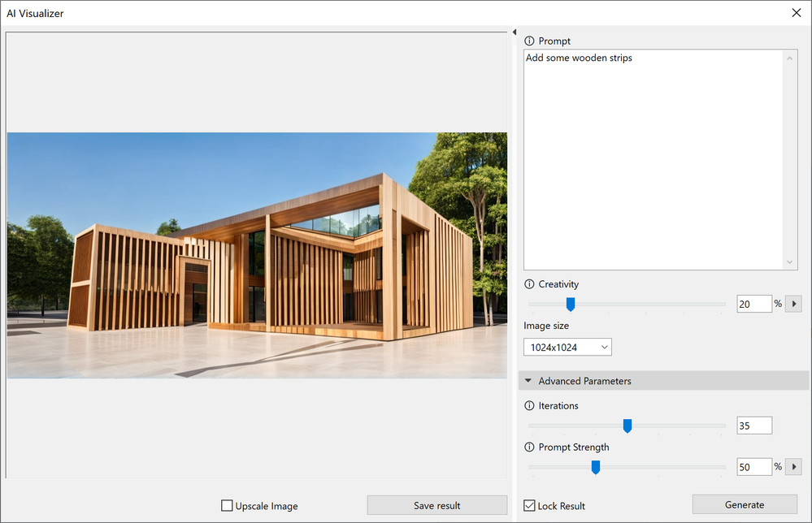Click the arrow button beside Prompt Strength percentage

coord(794,467)
